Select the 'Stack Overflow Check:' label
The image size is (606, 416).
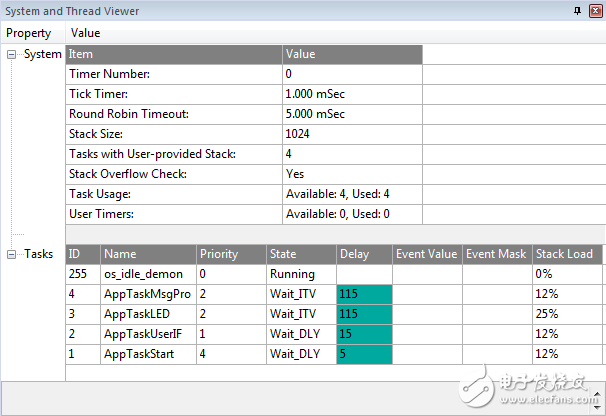pos(128,174)
